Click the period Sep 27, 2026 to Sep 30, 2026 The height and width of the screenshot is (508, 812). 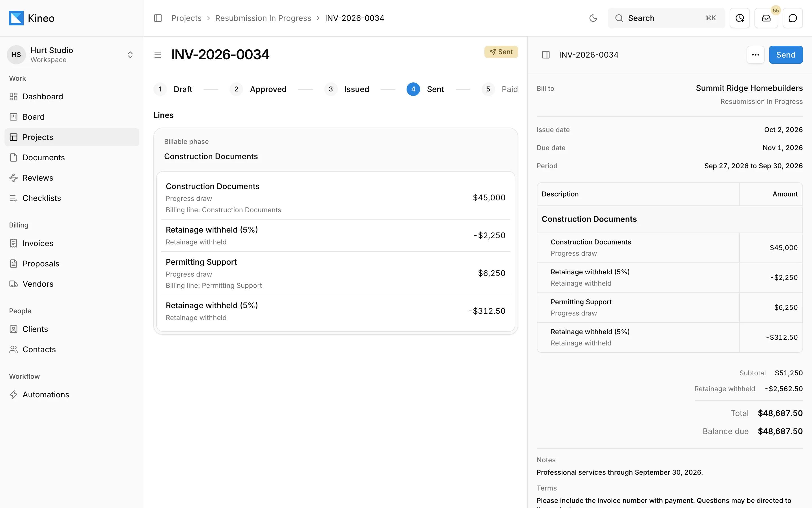[x=753, y=166]
